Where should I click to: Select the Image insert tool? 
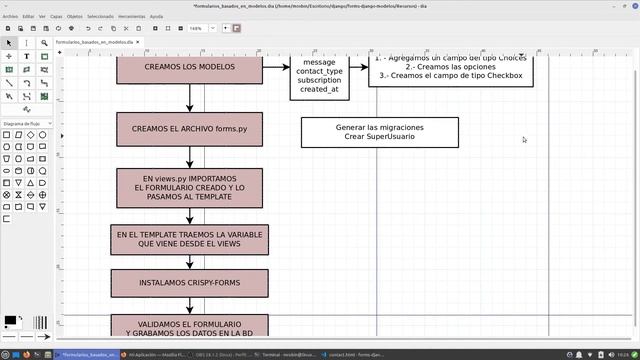point(44,97)
